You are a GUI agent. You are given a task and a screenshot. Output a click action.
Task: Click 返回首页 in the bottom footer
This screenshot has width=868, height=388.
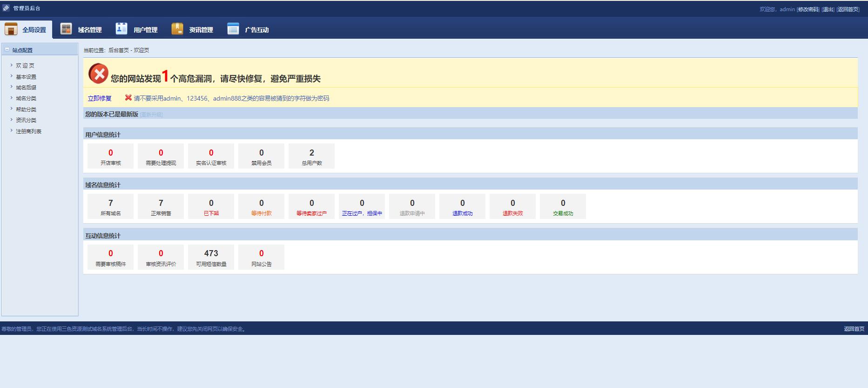tap(854, 329)
